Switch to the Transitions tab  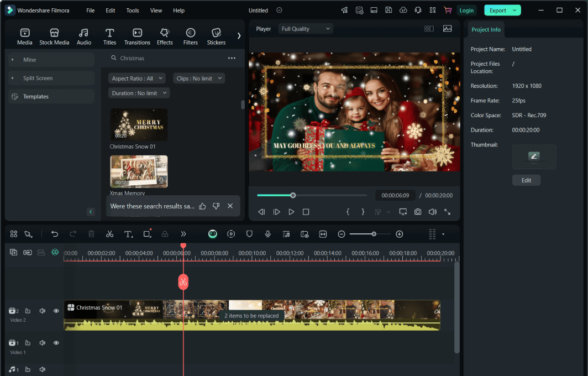click(x=137, y=37)
